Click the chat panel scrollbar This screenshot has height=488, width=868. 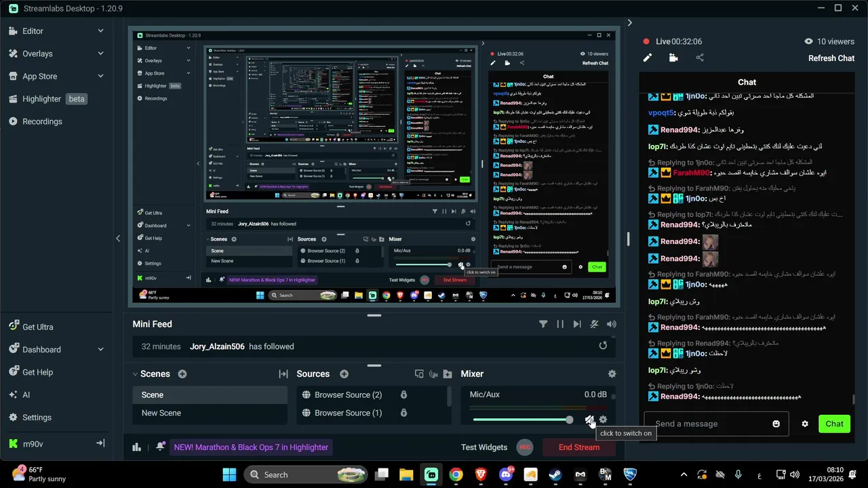(853, 400)
